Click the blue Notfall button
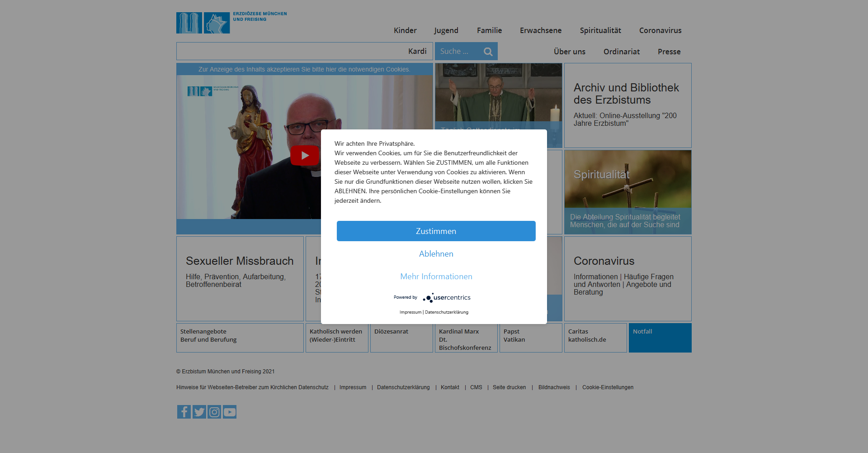868x453 pixels. click(x=660, y=338)
